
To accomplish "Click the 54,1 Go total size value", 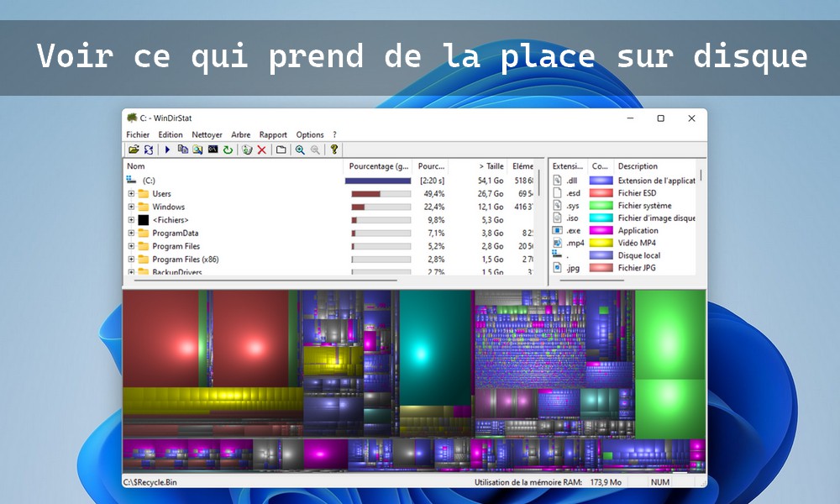I will click(x=491, y=181).
